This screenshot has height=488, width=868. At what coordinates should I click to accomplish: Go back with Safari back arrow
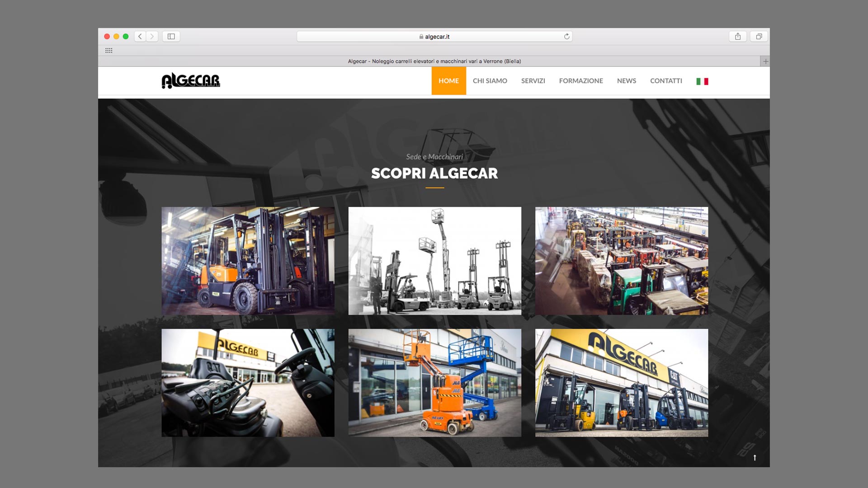pyautogui.click(x=140, y=37)
